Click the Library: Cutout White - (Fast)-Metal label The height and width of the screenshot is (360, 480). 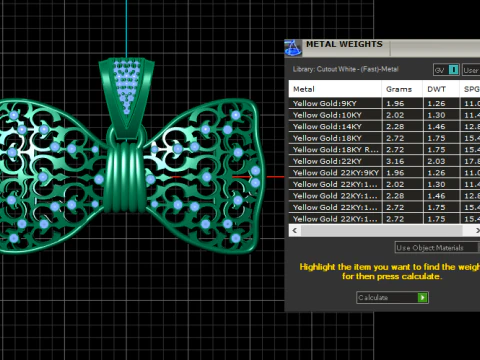pyautogui.click(x=345, y=69)
